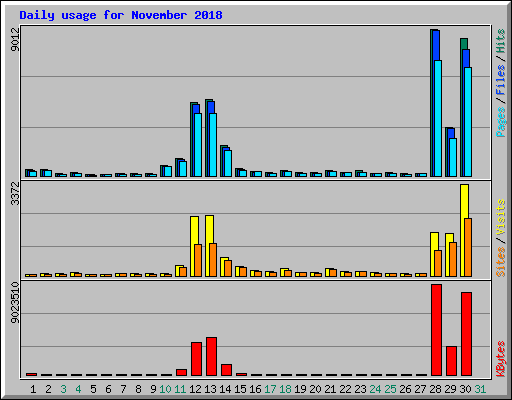The image size is (512, 400).
Task: Select day label 23 on x-axis
Action: [360, 389]
